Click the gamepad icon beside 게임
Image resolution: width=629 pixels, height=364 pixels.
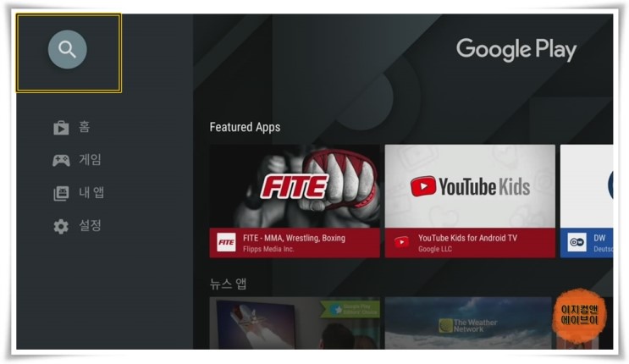[x=61, y=160]
